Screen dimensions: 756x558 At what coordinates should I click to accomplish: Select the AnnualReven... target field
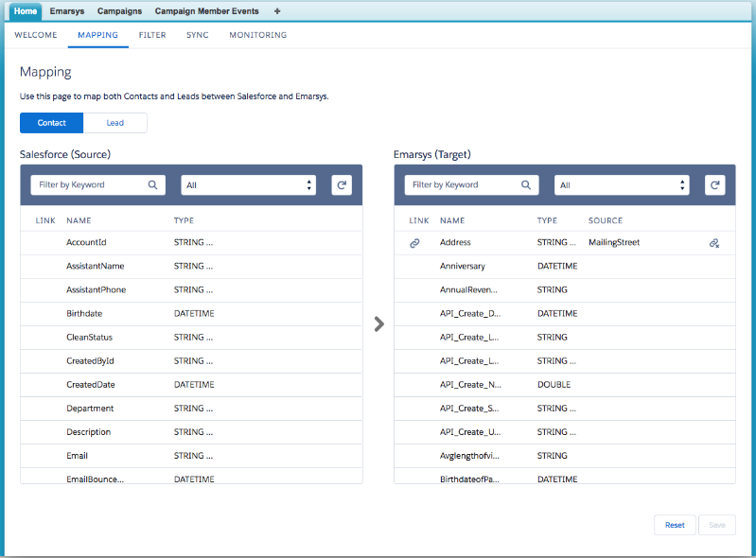(x=565, y=289)
